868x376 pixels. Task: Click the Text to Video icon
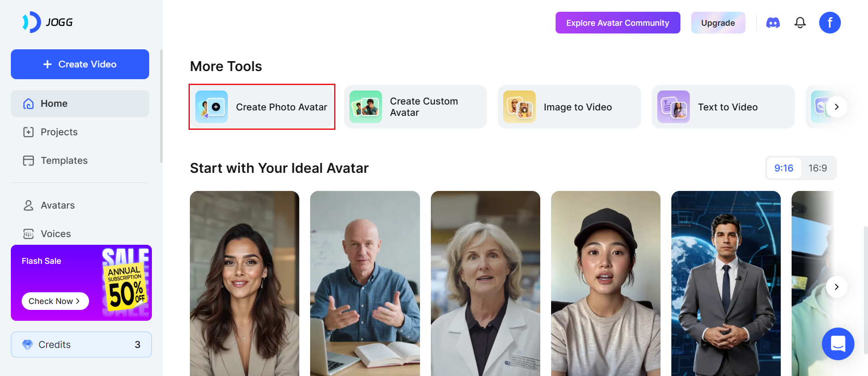pos(673,107)
